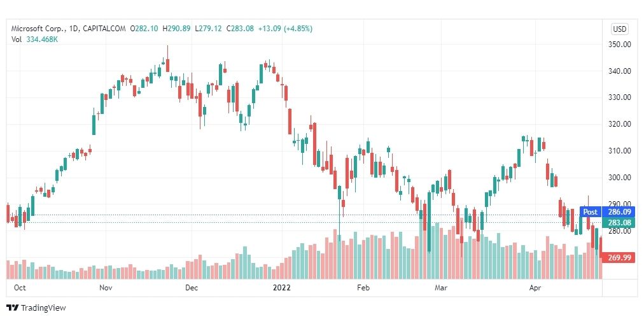644x319 pixels.
Task: Click the Mar label on time axis
Action: point(442,288)
